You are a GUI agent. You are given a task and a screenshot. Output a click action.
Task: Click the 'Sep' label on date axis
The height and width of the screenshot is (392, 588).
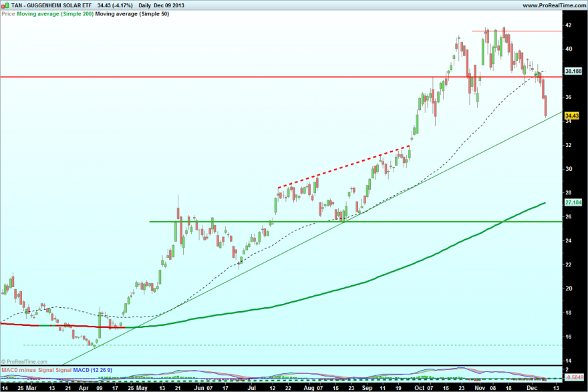[367, 388]
